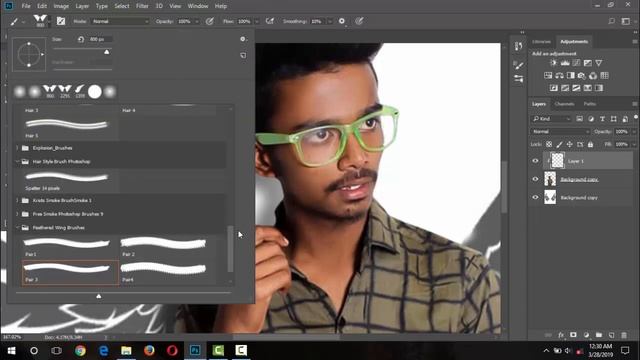Image resolution: width=640 pixels, height=360 pixels.
Task: Select the Pair 4 wing brush
Action: tap(167, 272)
